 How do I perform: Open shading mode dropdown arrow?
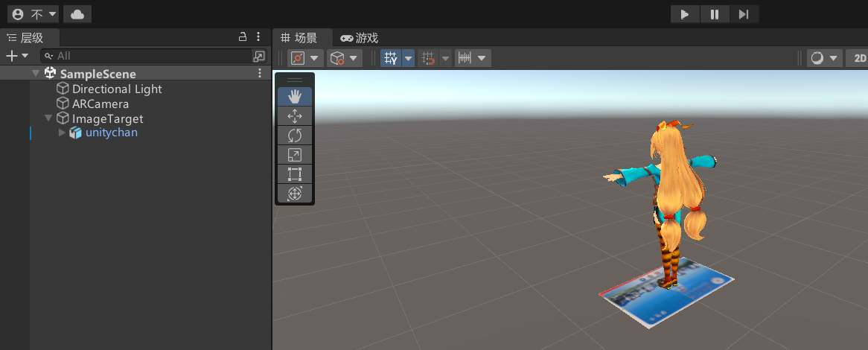pyautogui.click(x=834, y=58)
